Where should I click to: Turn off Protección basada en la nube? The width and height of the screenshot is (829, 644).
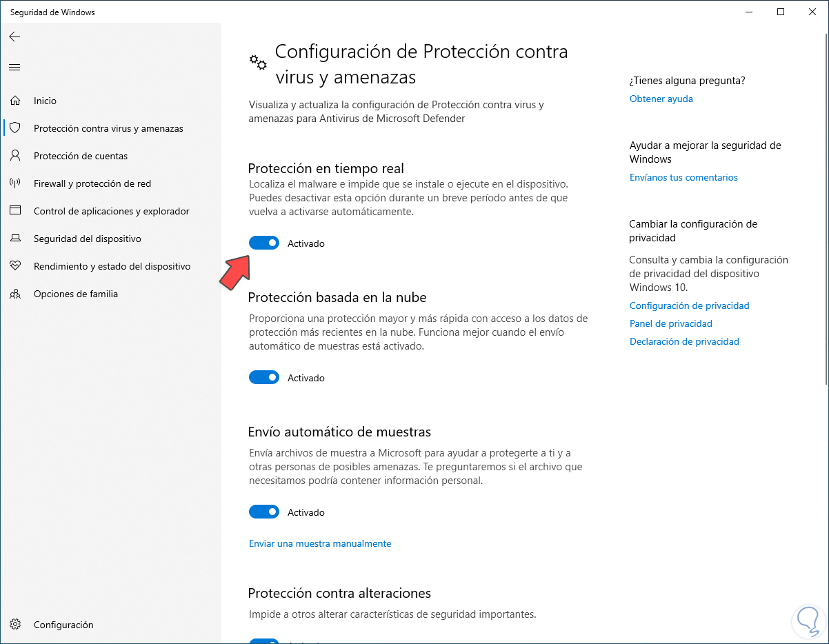click(x=264, y=377)
